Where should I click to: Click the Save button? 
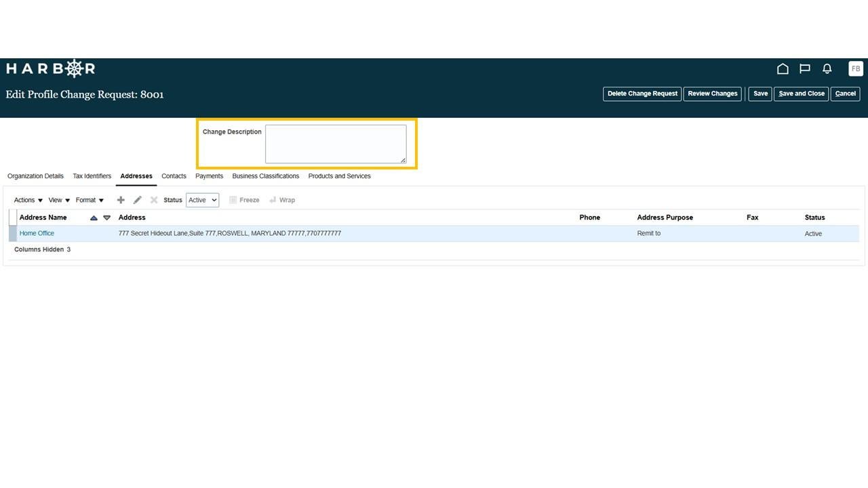tap(760, 94)
